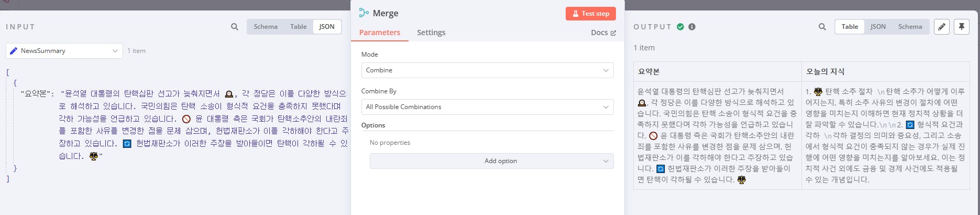
Task: Click the pencil edit output icon
Action: [x=942, y=27]
